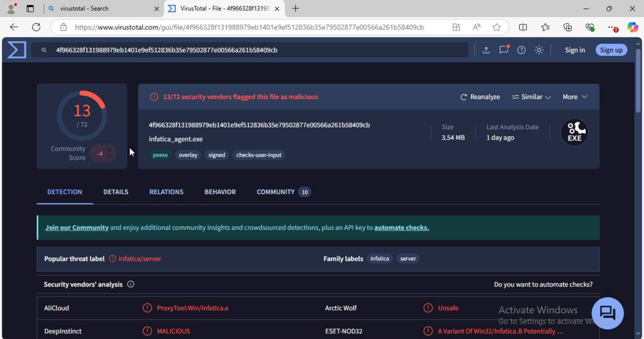Click the overlay tag

pyautogui.click(x=188, y=155)
